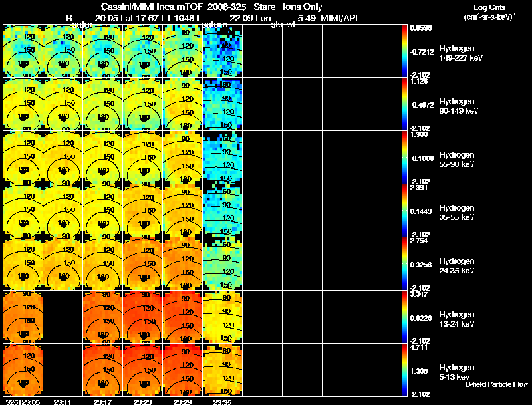
Task: Click the Hydrogen 13-24 keV color bar
Action: 404,317
